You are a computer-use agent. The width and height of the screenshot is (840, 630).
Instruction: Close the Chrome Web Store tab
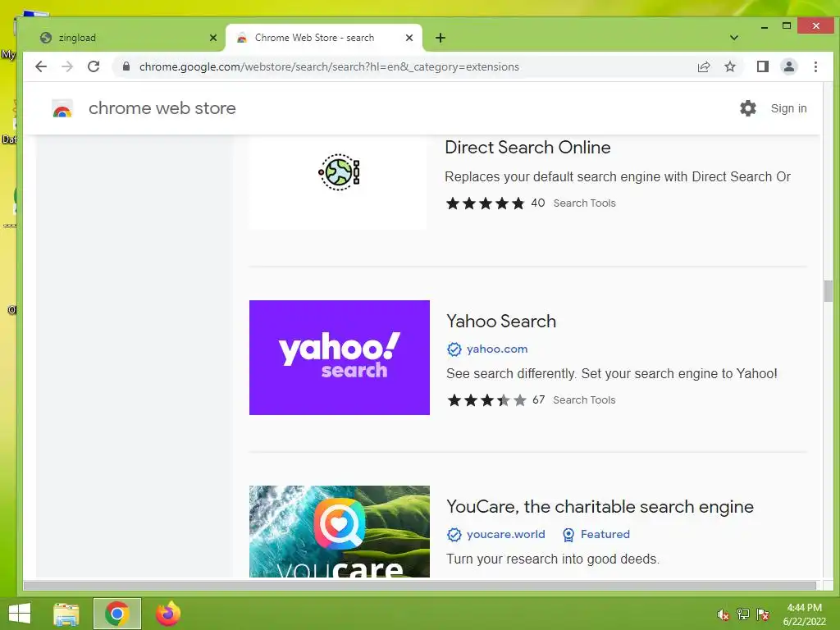pos(409,38)
